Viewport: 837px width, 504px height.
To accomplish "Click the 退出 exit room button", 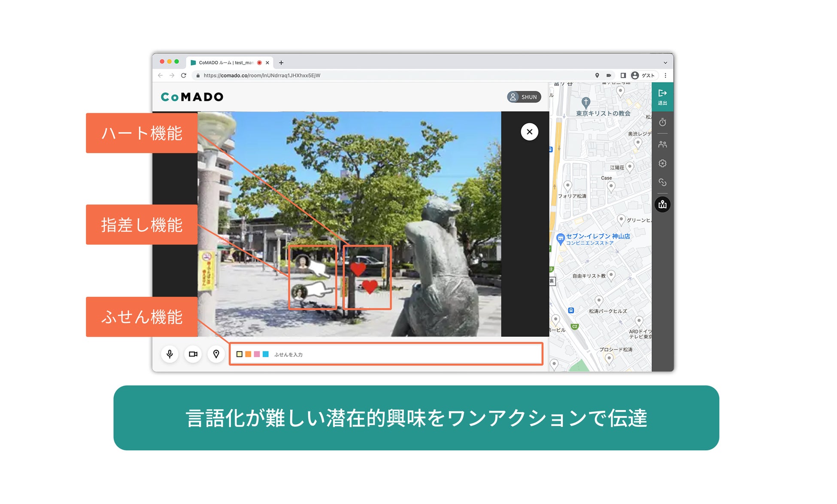I will pyautogui.click(x=662, y=97).
